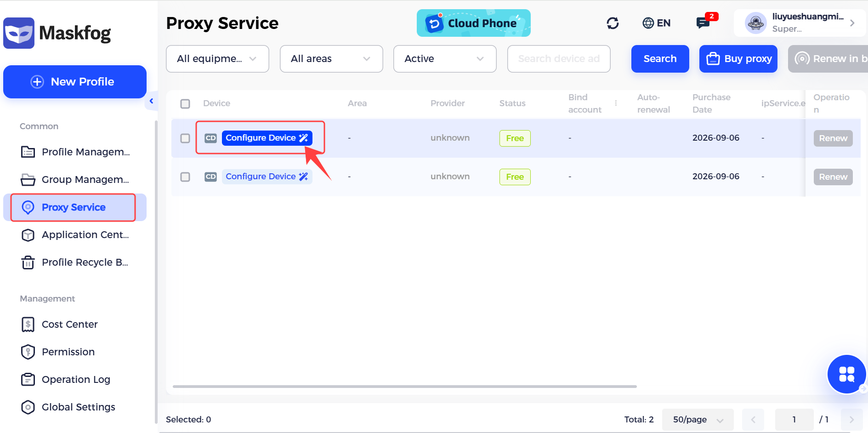This screenshot has height=433, width=868.
Task: Click the Provider column header
Action: 448,103
